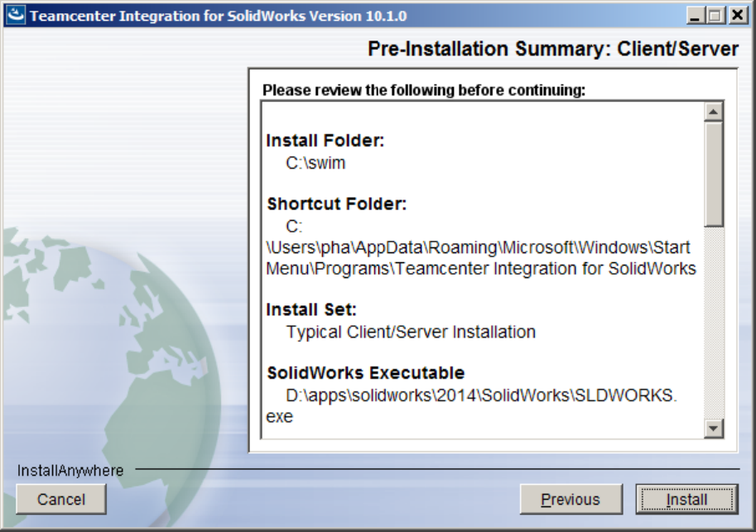This screenshot has width=756, height=532.
Task: Click the summary scroll up arrow
Action: click(713, 112)
